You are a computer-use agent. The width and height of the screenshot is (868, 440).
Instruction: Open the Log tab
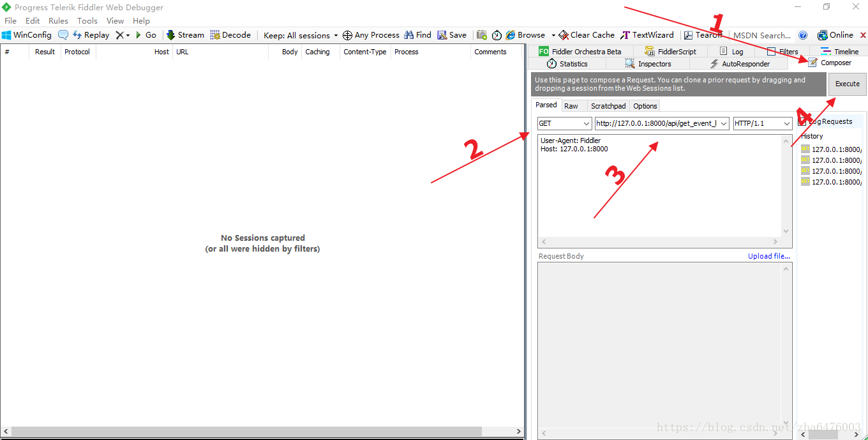pyautogui.click(x=731, y=51)
